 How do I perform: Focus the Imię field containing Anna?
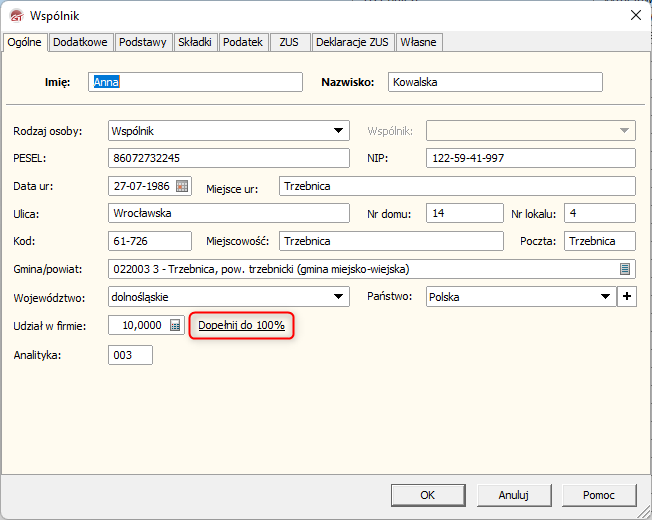(195, 82)
